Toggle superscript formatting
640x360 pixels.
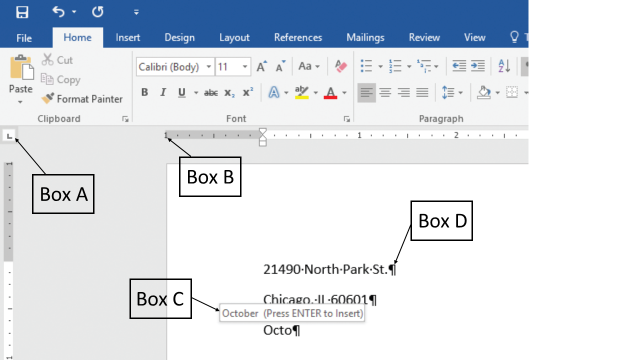point(248,93)
